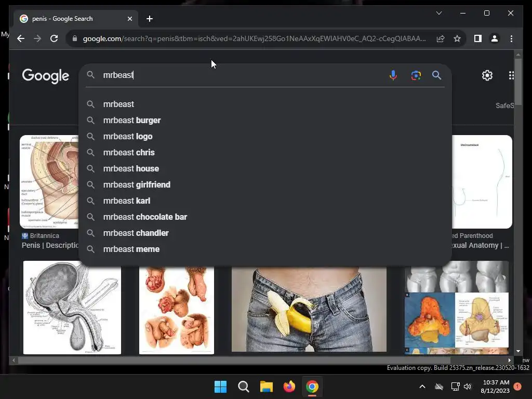532x399 pixels.
Task: Click Chrome's back navigation arrow
Action: (x=21, y=38)
